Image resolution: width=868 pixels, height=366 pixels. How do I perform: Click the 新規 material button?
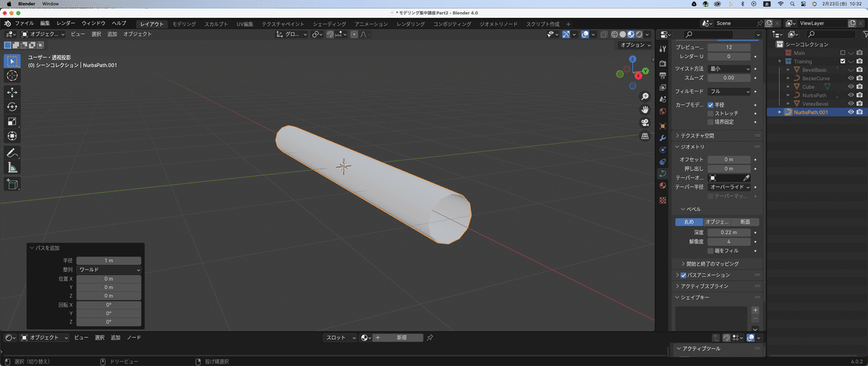(398, 338)
